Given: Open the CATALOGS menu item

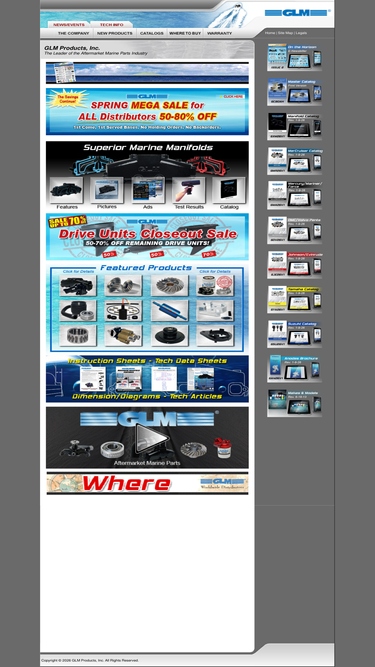Looking at the screenshot, I should (152, 33).
